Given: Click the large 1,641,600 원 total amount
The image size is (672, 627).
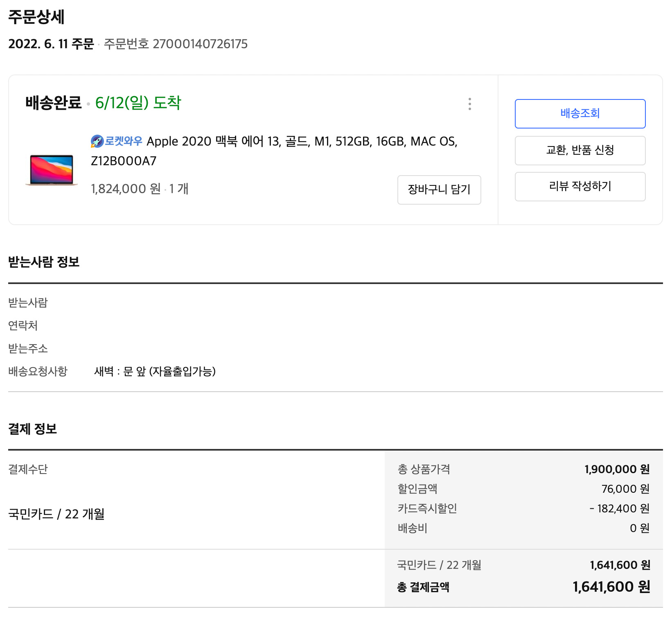Looking at the screenshot, I should tap(611, 587).
